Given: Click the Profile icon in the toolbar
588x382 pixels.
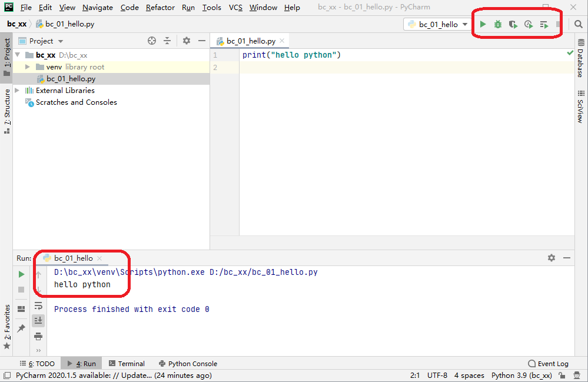Looking at the screenshot, I should click(x=529, y=25).
